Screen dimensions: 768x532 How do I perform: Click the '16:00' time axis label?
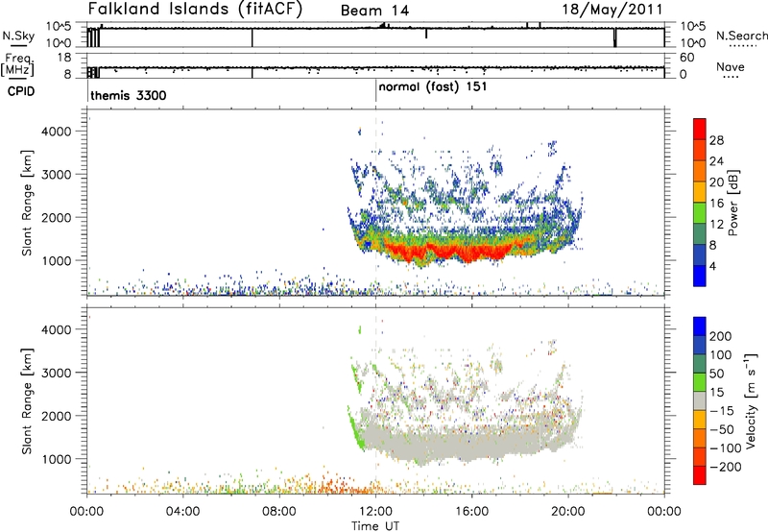tap(471, 512)
